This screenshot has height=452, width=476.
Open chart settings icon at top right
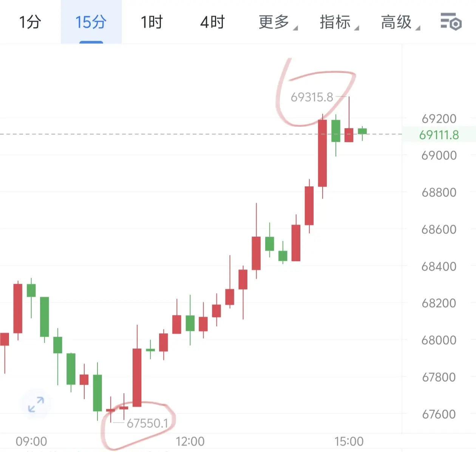pos(451,22)
